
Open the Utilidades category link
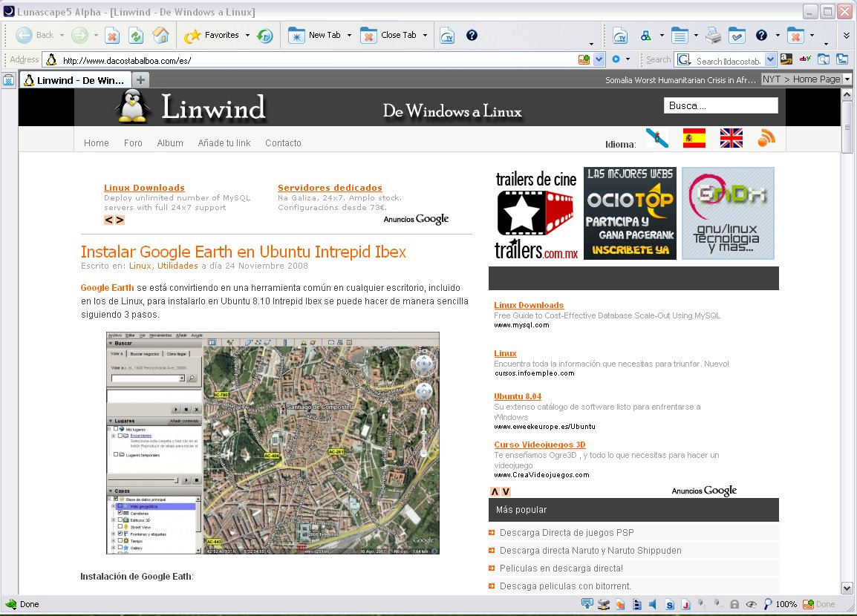[177, 266]
